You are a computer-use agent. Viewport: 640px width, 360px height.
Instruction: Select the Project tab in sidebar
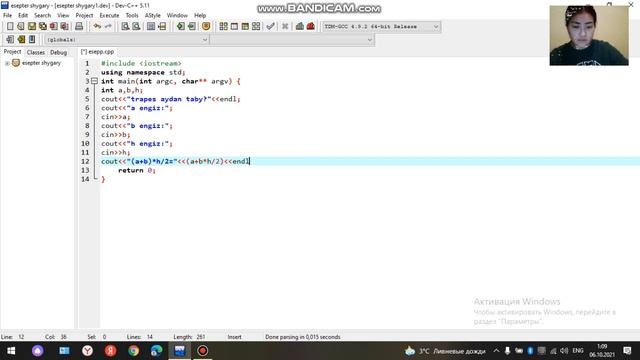[12, 52]
